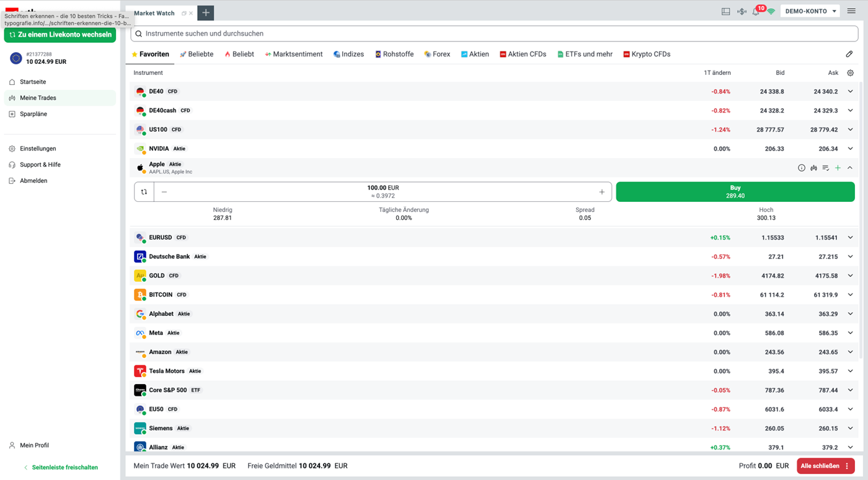Sort by the 1T ändern column header
Image resolution: width=868 pixels, height=480 pixels.
point(717,73)
